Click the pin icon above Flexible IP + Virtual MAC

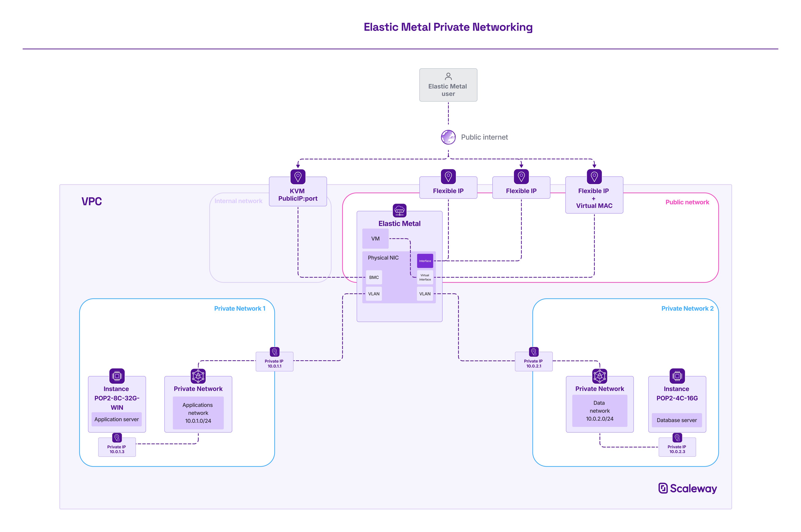pyautogui.click(x=594, y=176)
